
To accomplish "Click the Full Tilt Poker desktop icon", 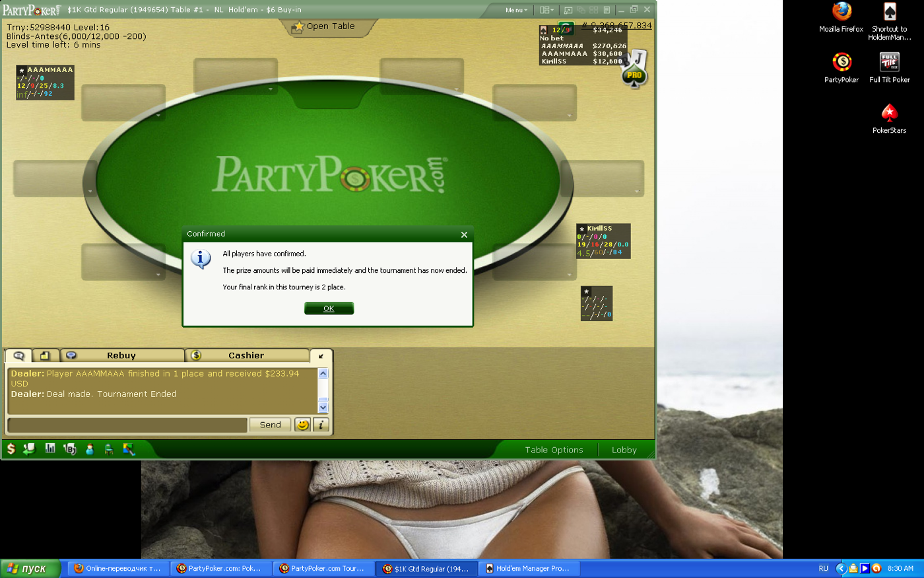I will click(x=890, y=68).
